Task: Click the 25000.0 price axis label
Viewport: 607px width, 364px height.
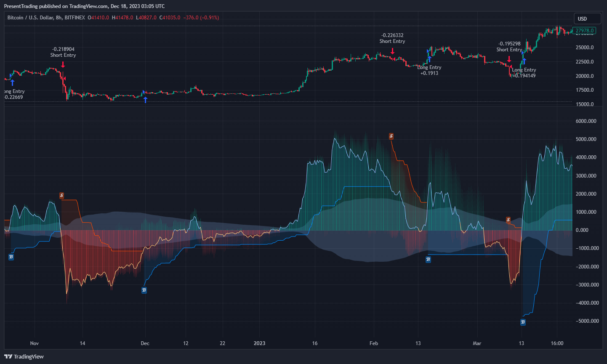Action: pyautogui.click(x=585, y=48)
